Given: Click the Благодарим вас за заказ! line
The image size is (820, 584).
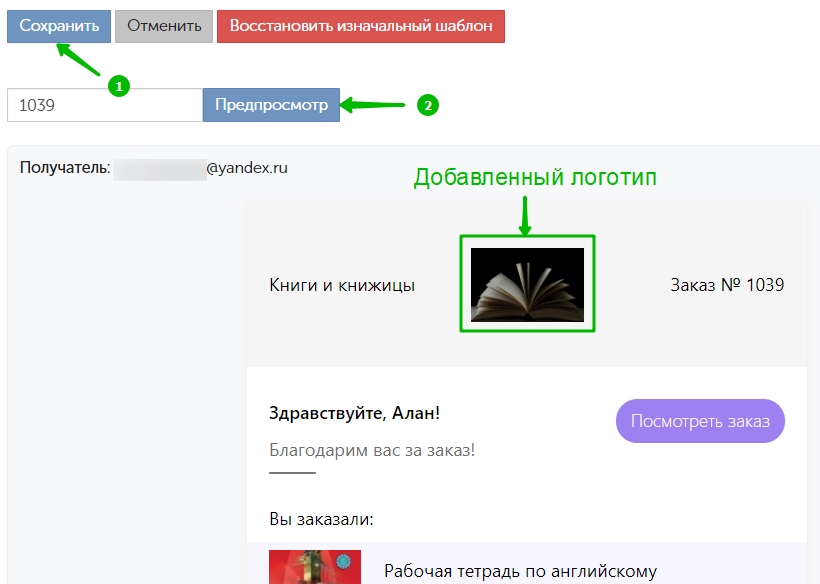Looking at the screenshot, I should (x=372, y=450).
